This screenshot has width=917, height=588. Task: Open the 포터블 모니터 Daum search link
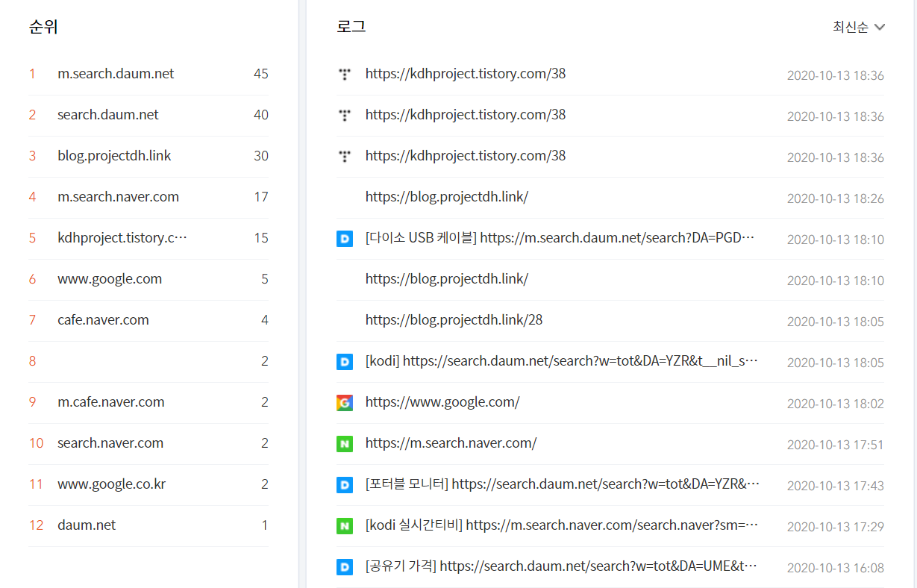pyautogui.click(x=563, y=484)
